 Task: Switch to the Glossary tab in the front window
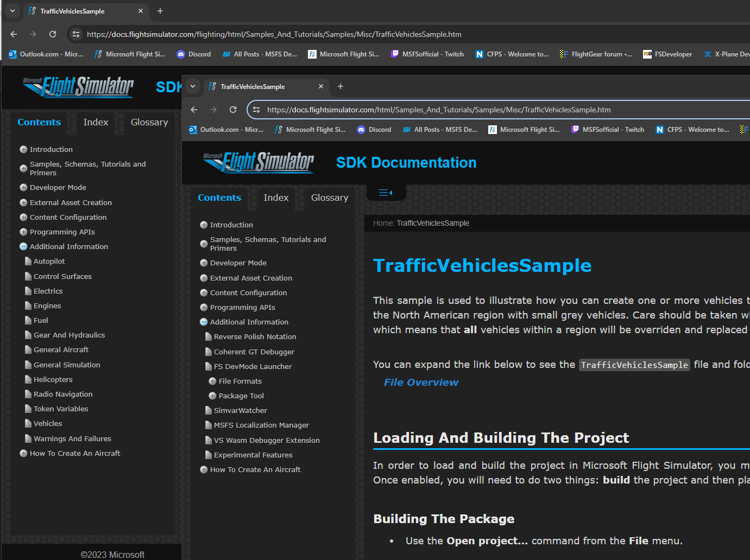tap(330, 198)
